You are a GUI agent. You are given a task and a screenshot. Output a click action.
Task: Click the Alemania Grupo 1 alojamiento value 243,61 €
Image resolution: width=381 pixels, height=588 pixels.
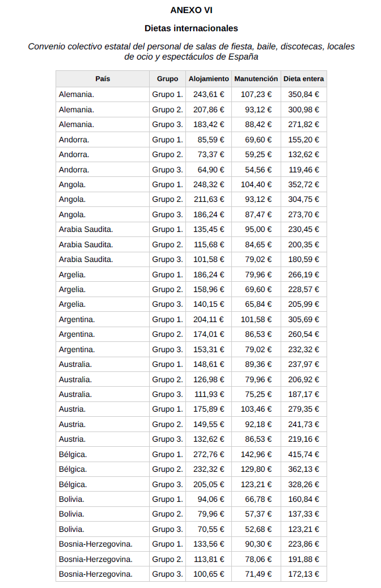(209, 95)
